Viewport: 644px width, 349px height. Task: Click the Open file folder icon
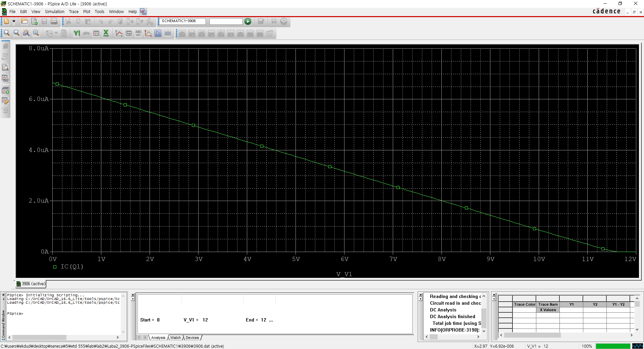24,21
